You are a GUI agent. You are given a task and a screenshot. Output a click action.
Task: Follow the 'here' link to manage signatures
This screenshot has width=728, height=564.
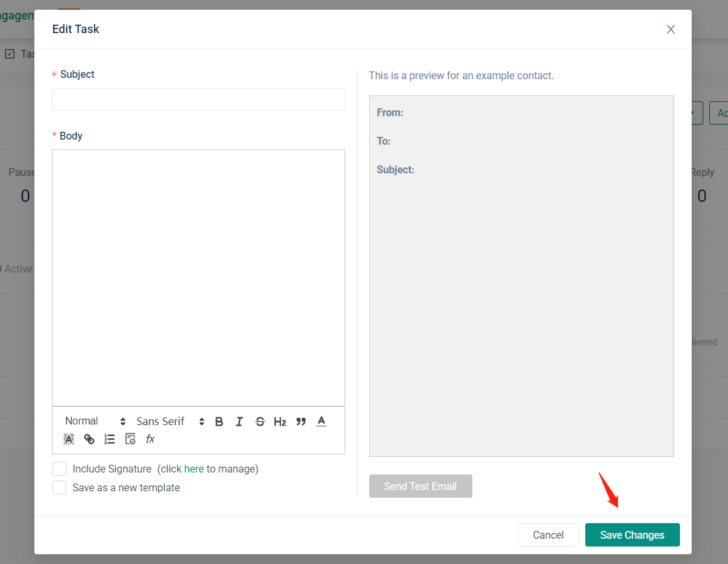(194, 469)
